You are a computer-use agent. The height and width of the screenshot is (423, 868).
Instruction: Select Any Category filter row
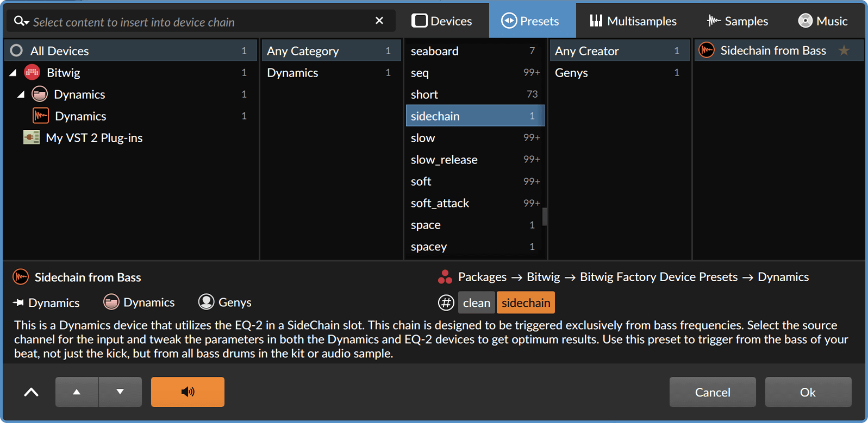click(x=330, y=50)
